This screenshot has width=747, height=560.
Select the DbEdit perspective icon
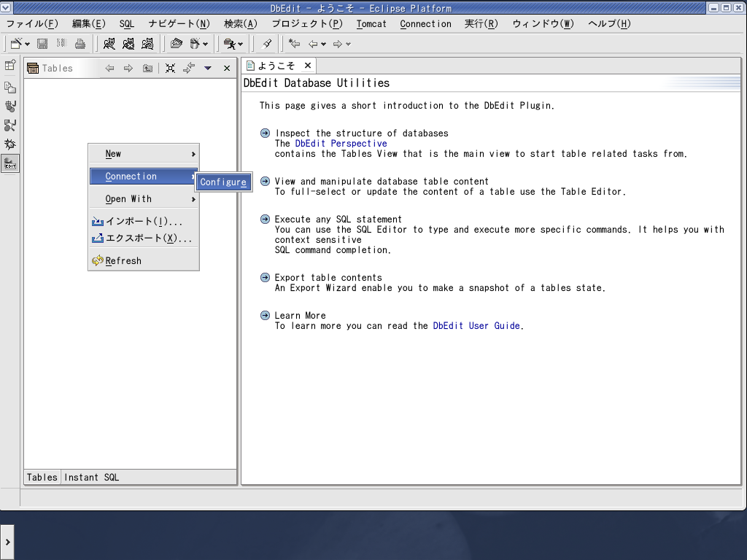(10, 164)
